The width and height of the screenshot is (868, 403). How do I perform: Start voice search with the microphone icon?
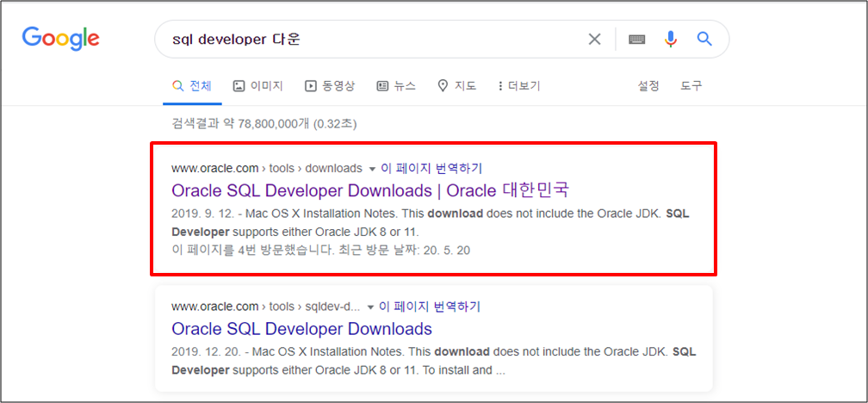670,40
